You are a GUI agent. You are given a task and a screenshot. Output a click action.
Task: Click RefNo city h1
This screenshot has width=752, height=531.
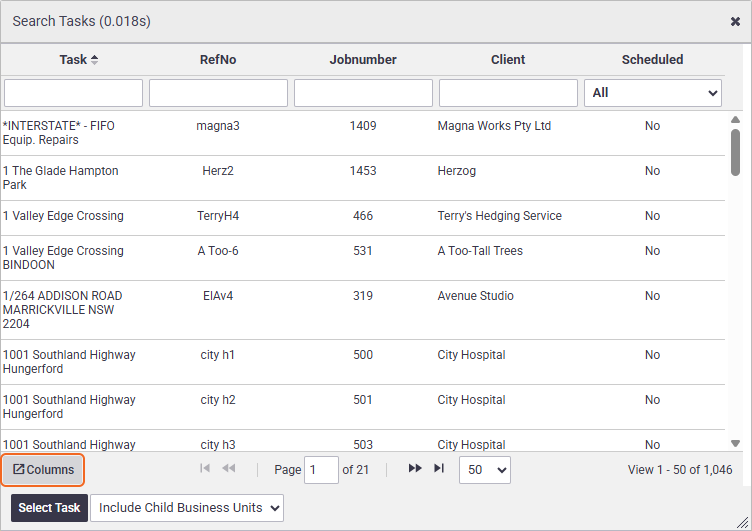pos(218,355)
